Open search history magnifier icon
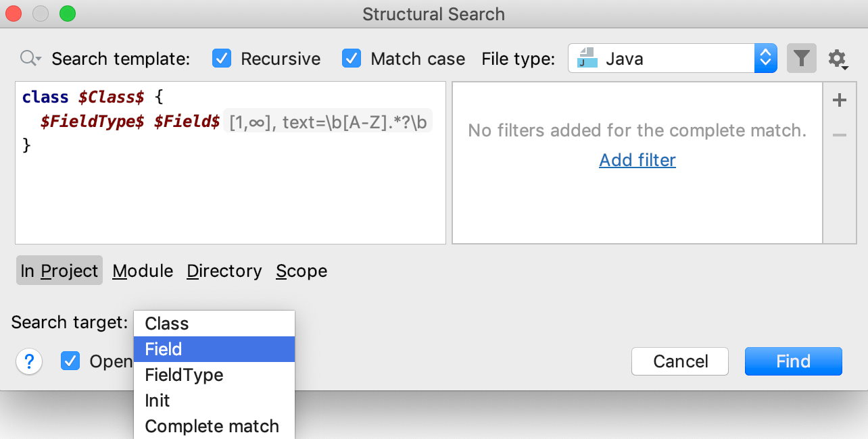Screen dimensions: 868x439 pos(30,59)
